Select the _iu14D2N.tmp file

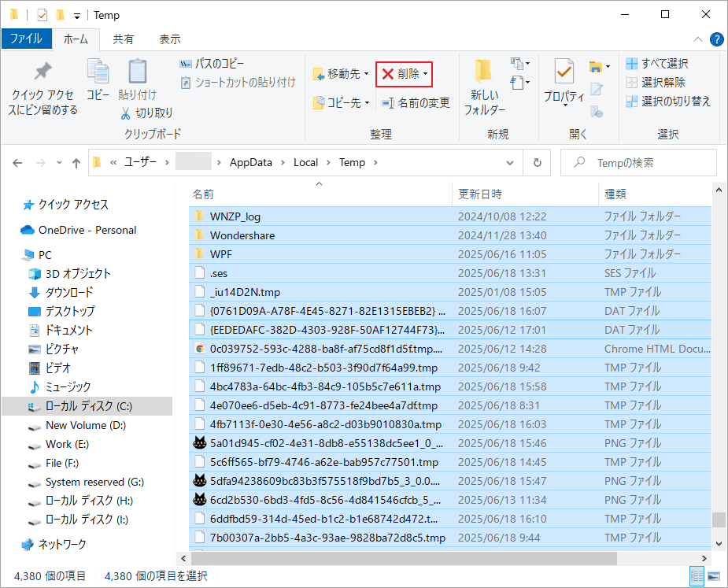coord(450,292)
